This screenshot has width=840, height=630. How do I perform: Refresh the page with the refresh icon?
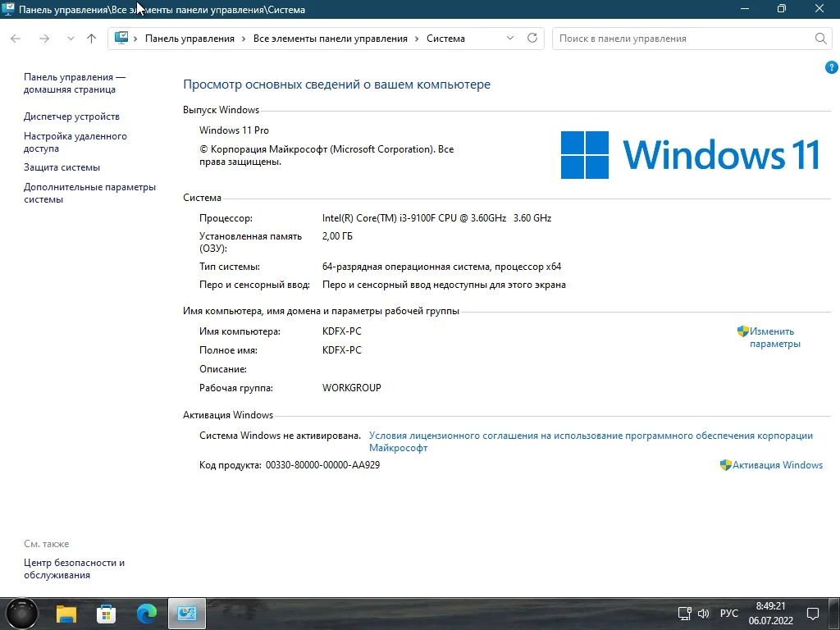[532, 38]
